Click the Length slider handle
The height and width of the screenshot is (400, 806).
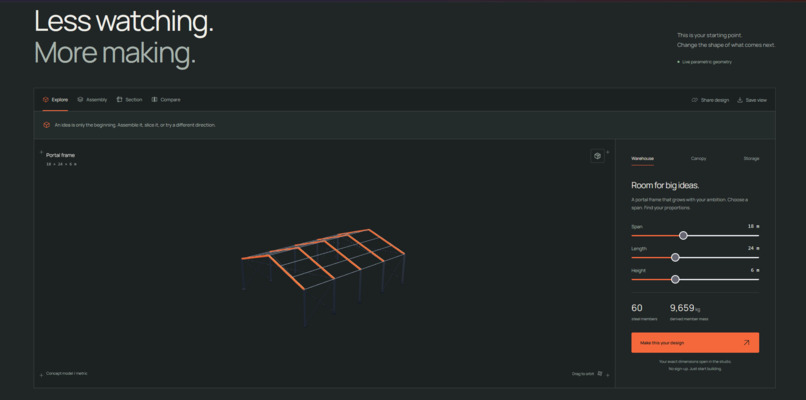click(675, 258)
